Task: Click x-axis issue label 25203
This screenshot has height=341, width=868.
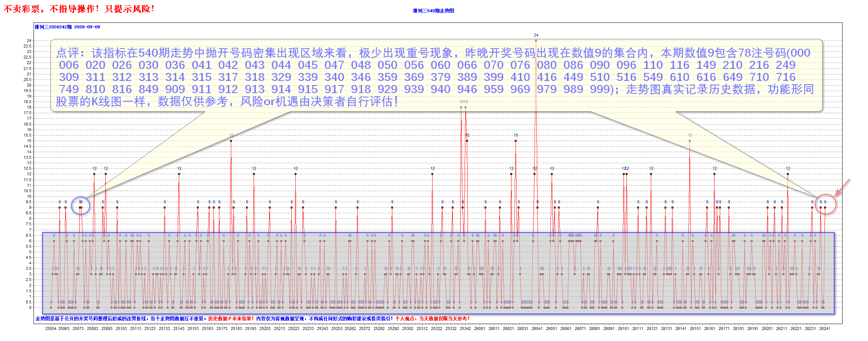Action: click(x=265, y=328)
